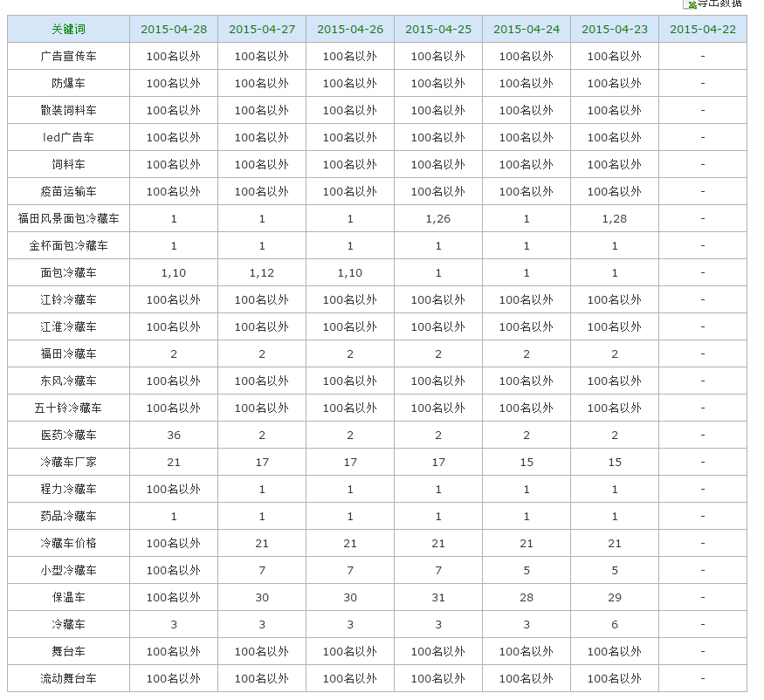The image size is (764, 700).
Task: Click keyword 散装饲料车
Action: coord(69,111)
